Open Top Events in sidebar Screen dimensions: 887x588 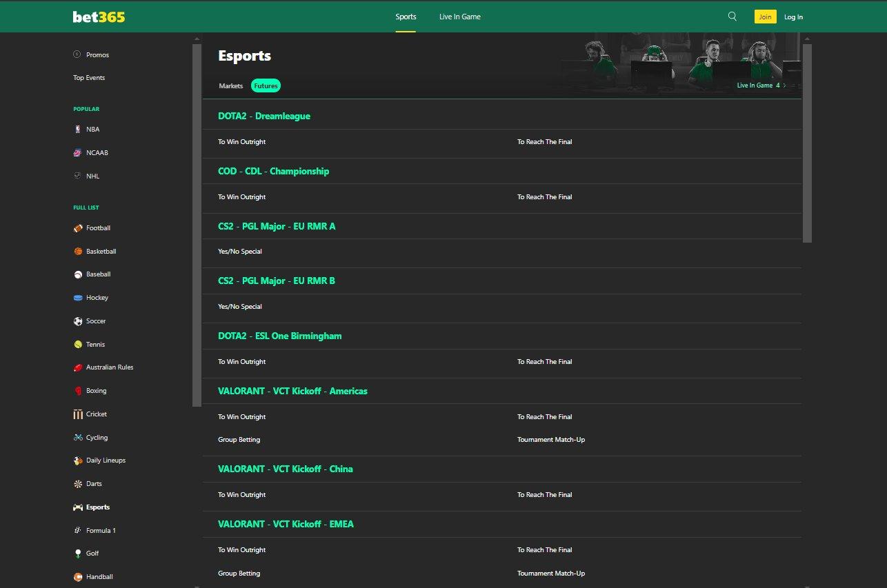point(89,78)
